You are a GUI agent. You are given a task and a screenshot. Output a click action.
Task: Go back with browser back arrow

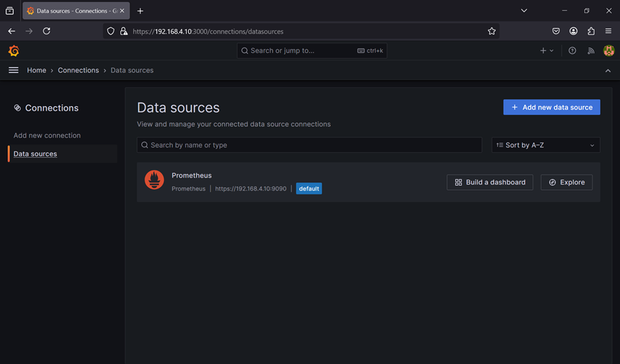coord(12,31)
